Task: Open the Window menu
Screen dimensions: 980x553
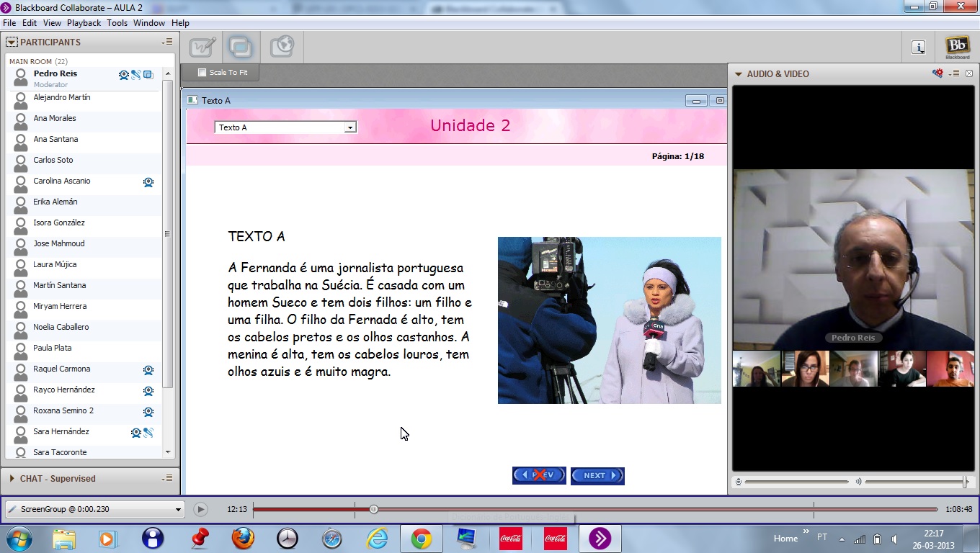Action: [x=149, y=23]
